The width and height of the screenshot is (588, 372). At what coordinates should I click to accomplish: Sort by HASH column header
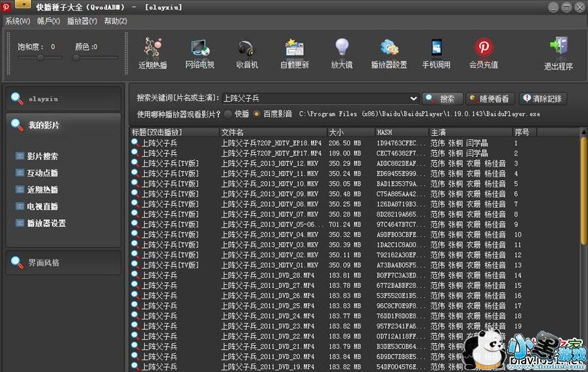(402, 133)
